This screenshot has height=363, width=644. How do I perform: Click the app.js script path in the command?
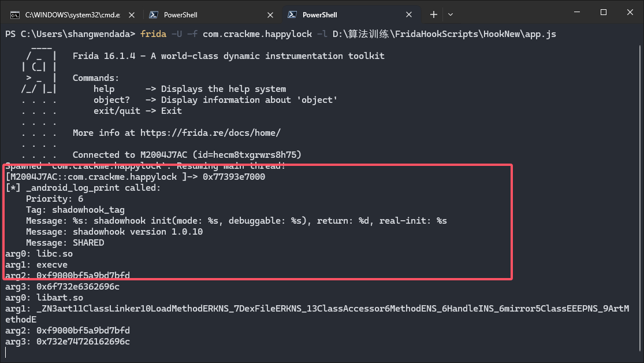(444, 34)
